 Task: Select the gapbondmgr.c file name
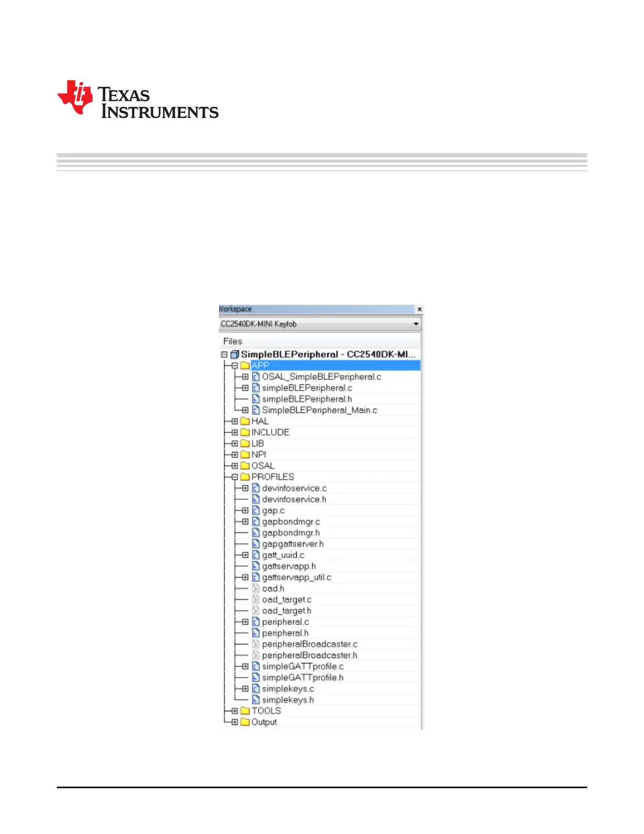tap(291, 522)
